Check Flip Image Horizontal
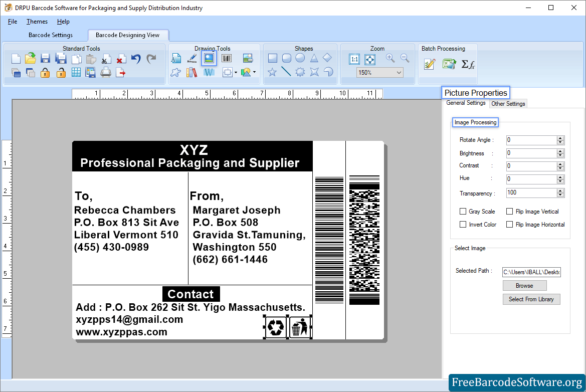The width and height of the screenshot is (586, 392). 509,225
